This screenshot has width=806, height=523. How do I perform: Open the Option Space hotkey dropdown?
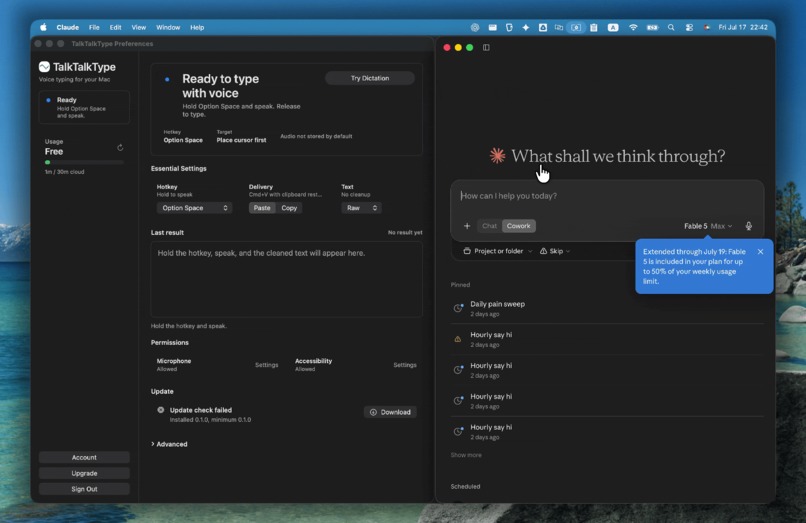[194, 208]
